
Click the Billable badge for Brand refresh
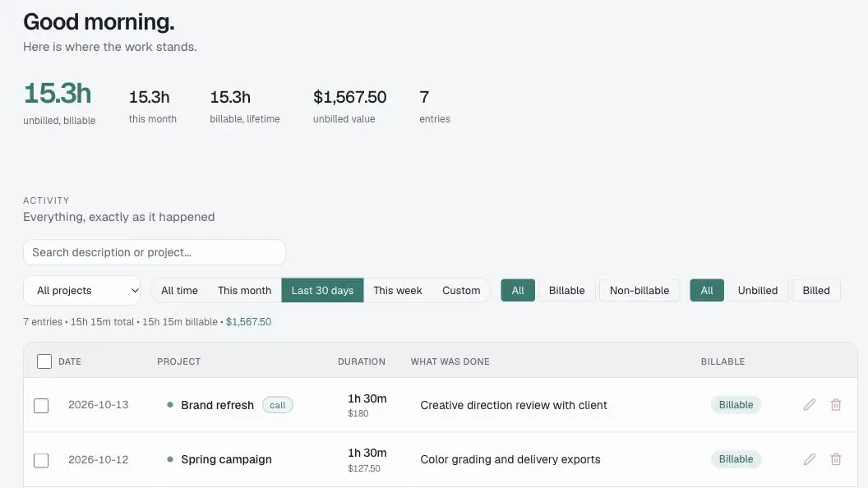(736, 405)
